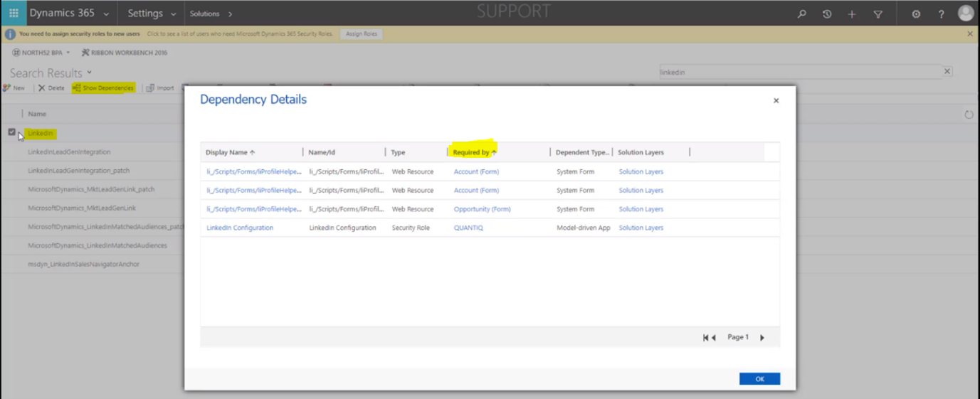The height and width of the screenshot is (399, 980).
Task: Click the info icon in notification bar
Action: pos(10,34)
